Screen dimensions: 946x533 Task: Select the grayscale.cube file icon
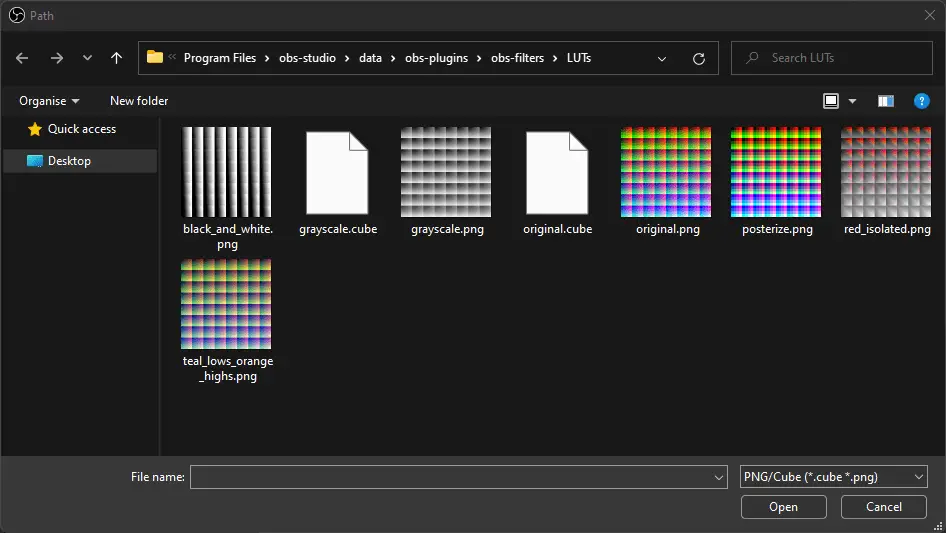(337, 173)
